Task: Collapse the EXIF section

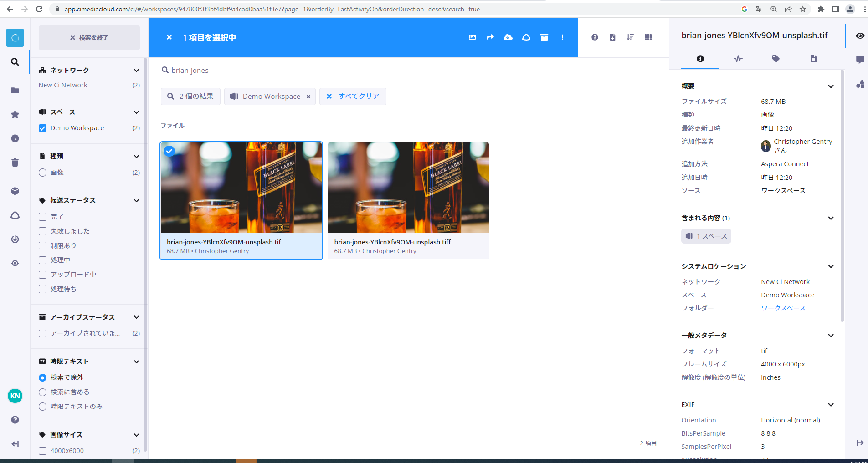Action: [x=831, y=405]
